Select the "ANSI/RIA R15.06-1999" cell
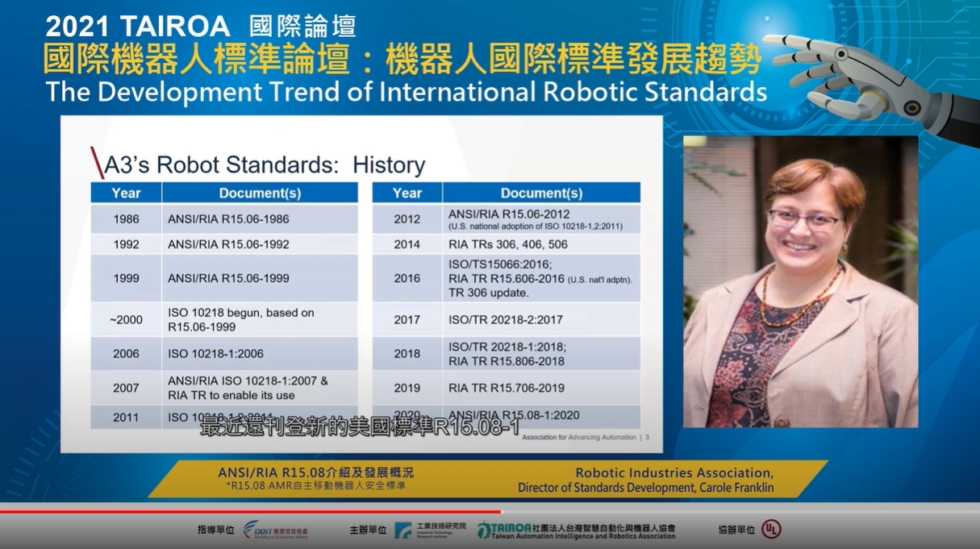980x549 pixels. [260, 278]
